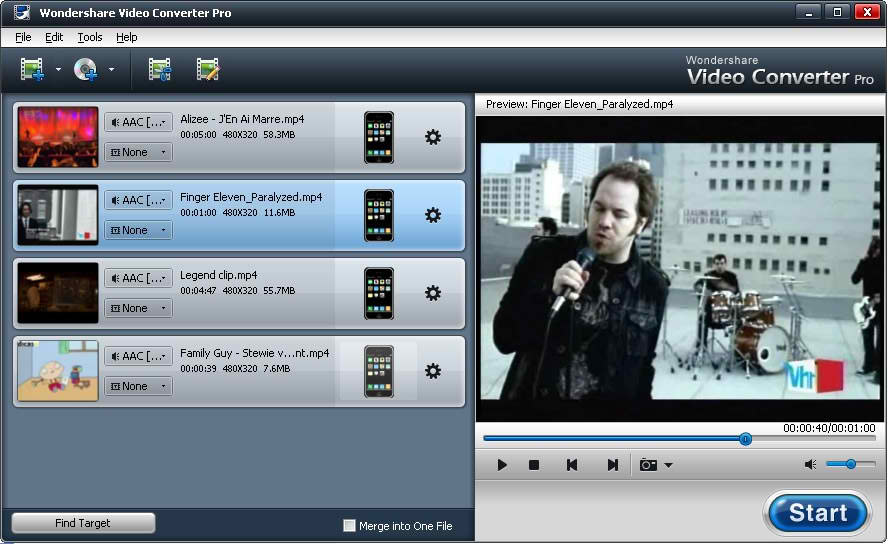The image size is (888, 544).
Task: Open None subtitle dropdown for Finger Eleven video
Action: (x=138, y=230)
